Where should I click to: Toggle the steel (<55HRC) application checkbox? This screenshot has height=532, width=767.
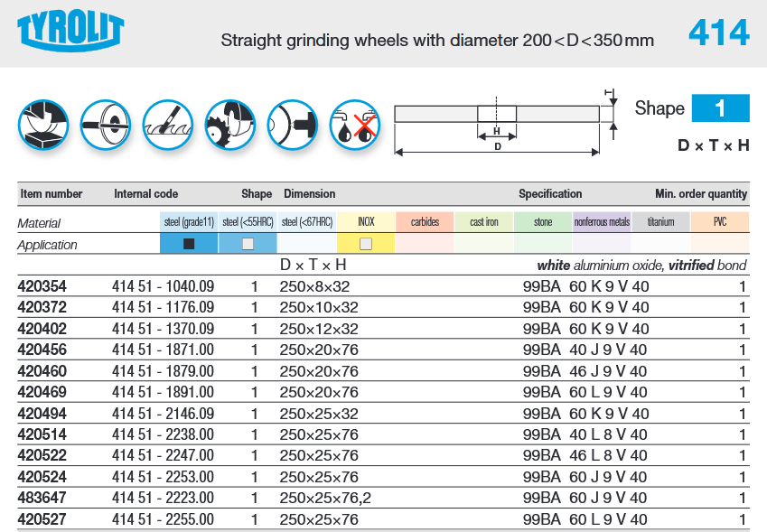(248, 244)
